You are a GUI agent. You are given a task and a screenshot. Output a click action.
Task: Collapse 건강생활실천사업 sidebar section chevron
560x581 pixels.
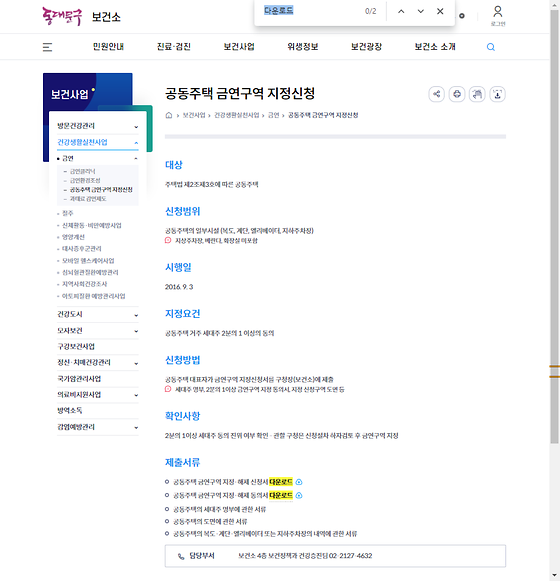pos(136,143)
